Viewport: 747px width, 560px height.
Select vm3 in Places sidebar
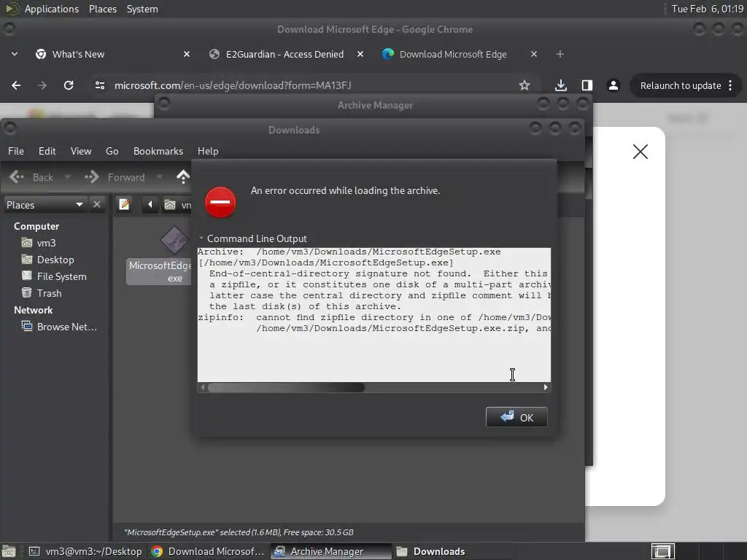(x=46, y=243)
